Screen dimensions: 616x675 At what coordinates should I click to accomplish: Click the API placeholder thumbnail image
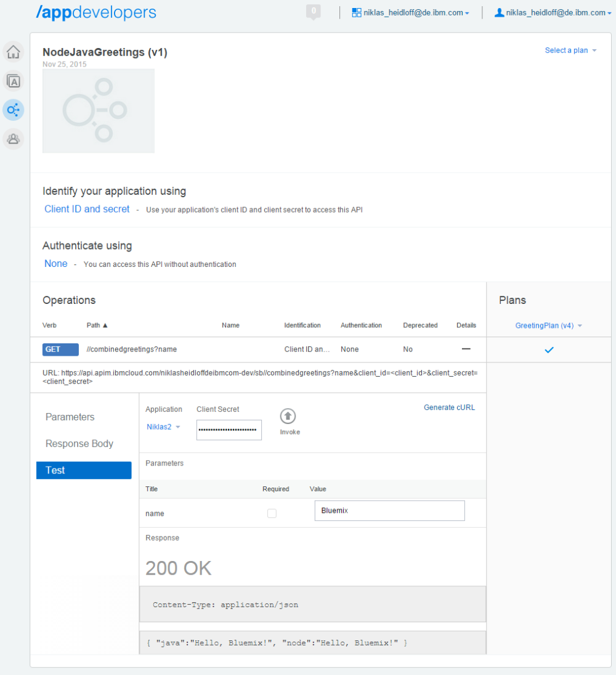(99, 110)
